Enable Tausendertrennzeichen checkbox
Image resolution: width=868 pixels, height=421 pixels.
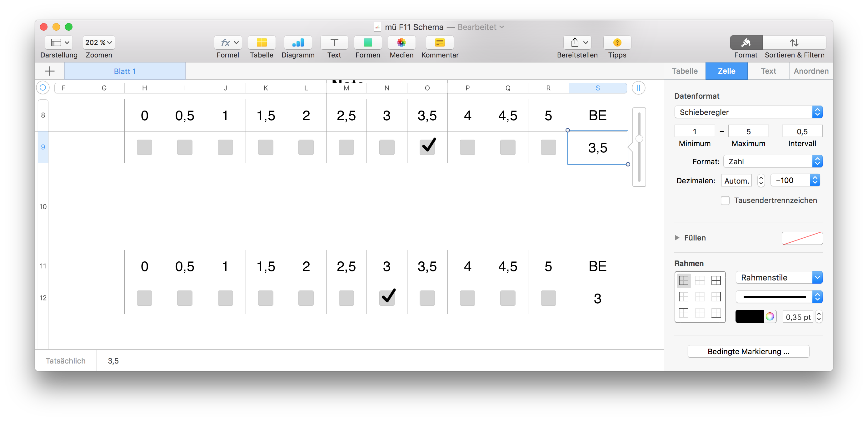click(x=725, y=201)
